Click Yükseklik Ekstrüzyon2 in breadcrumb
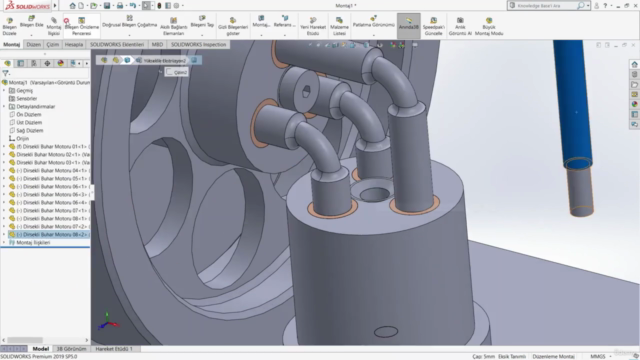The height and width of the screenshot is (360, 640). point(164,60)
